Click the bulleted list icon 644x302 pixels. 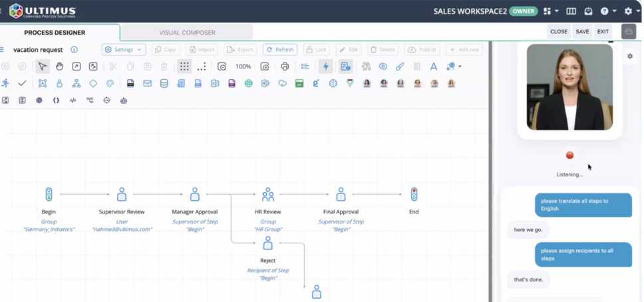click(x=305, y=67)
